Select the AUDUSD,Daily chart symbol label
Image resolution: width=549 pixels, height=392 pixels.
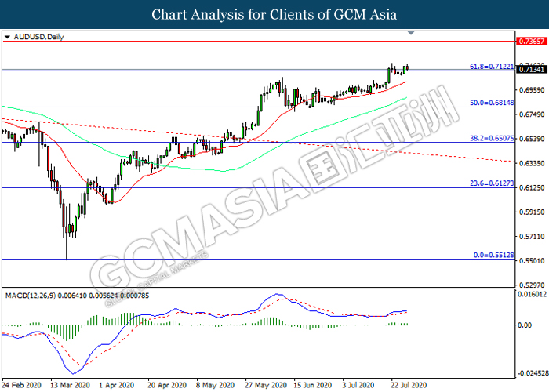(33, 37)
